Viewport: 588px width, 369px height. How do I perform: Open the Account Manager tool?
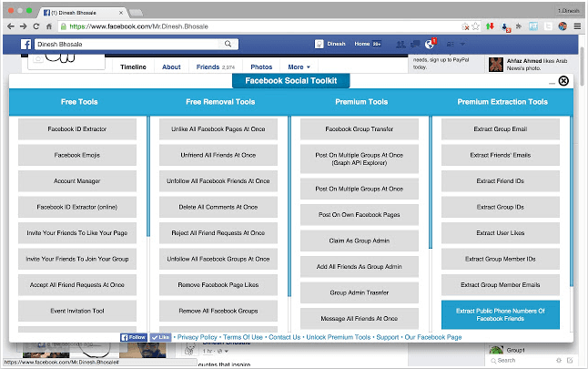[x=77, y=181]
